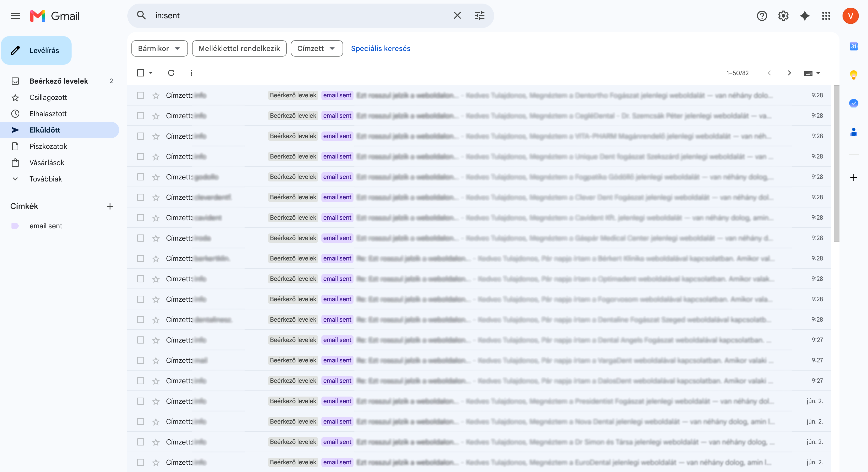
Task: Open the select options dropdown arrow
Action: point(151,73)
